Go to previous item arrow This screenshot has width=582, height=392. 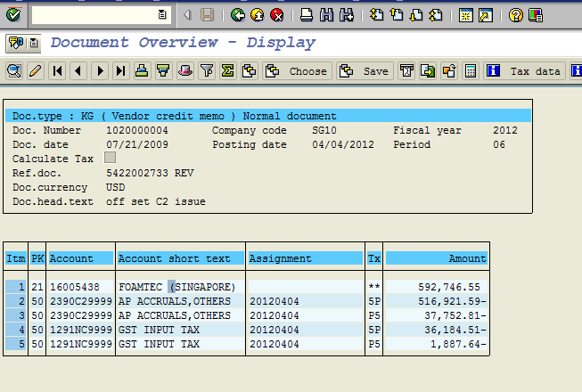click(x=78, y=71)
